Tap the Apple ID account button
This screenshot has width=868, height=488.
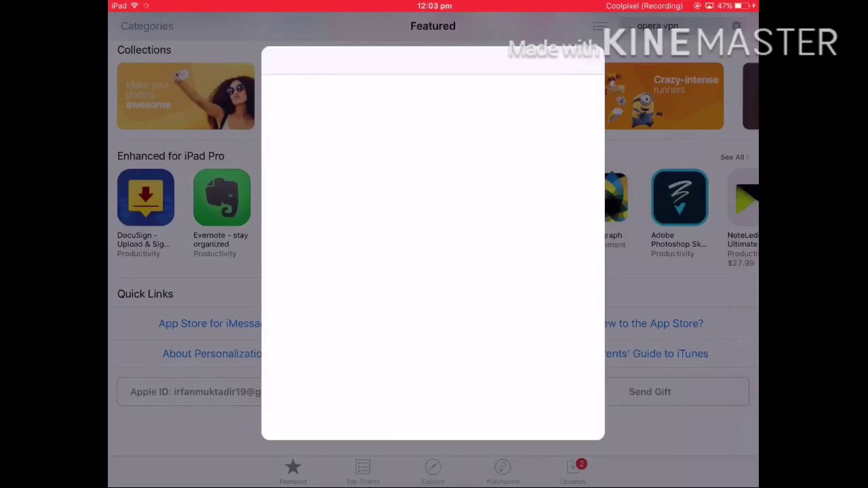(x=189, y=392)
